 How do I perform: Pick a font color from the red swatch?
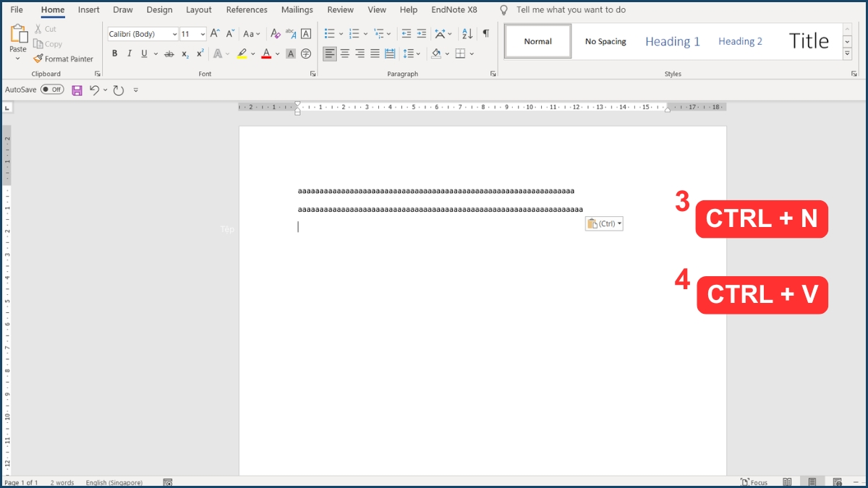click(x=266, y=53)
